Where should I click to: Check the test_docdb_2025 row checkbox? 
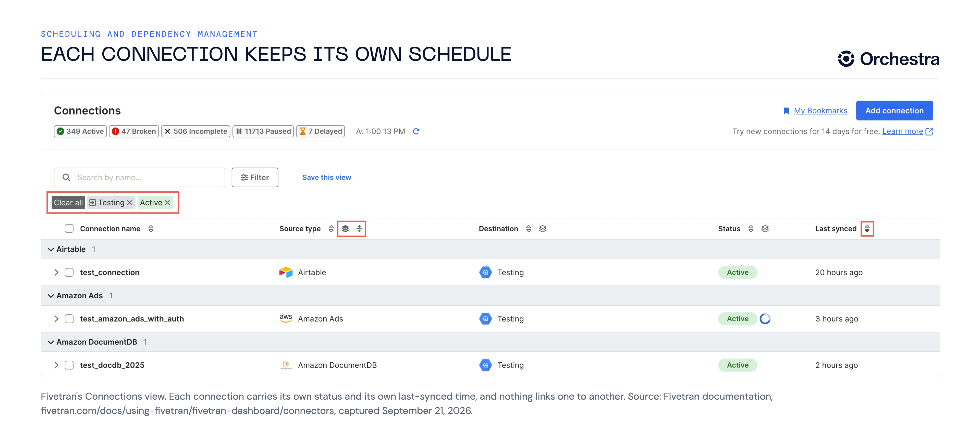tap(69, 365)
